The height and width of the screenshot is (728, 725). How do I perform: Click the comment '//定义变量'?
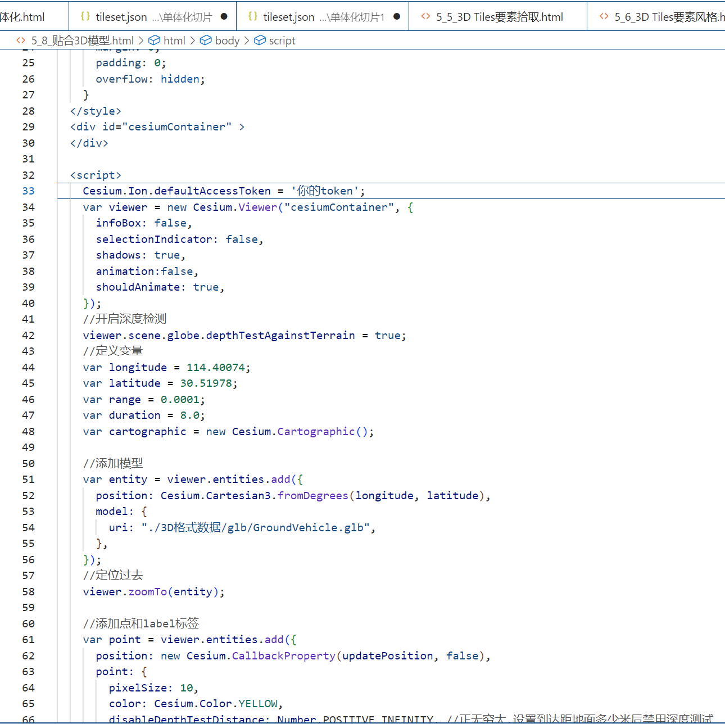(113, 351)
